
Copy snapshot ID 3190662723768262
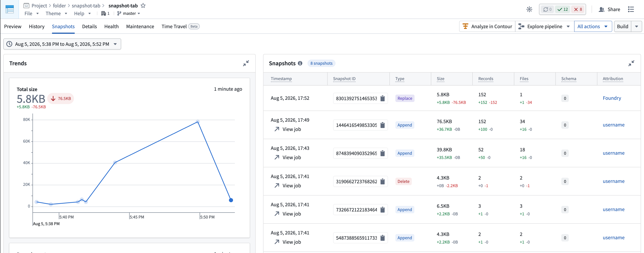pyautogui.click(x=383, y=181)
